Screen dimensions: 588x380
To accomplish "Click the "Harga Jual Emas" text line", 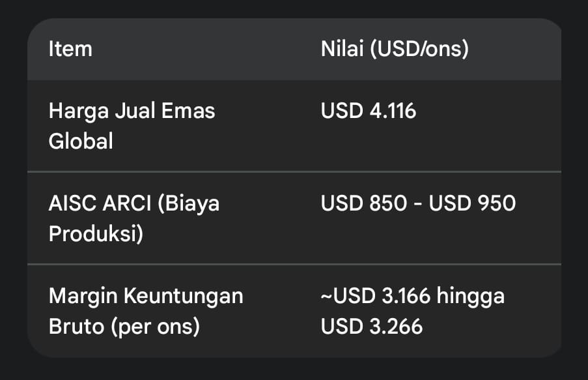I will (132, 111).
